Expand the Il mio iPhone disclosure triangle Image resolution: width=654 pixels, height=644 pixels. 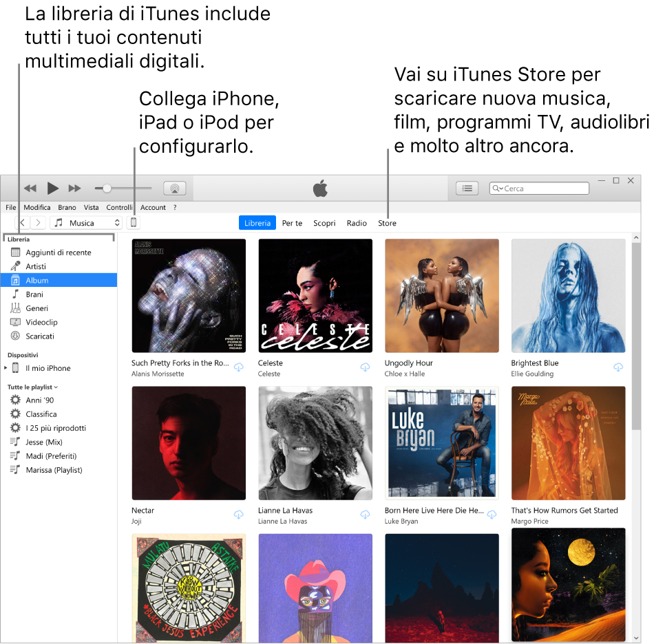coord(6,368)
